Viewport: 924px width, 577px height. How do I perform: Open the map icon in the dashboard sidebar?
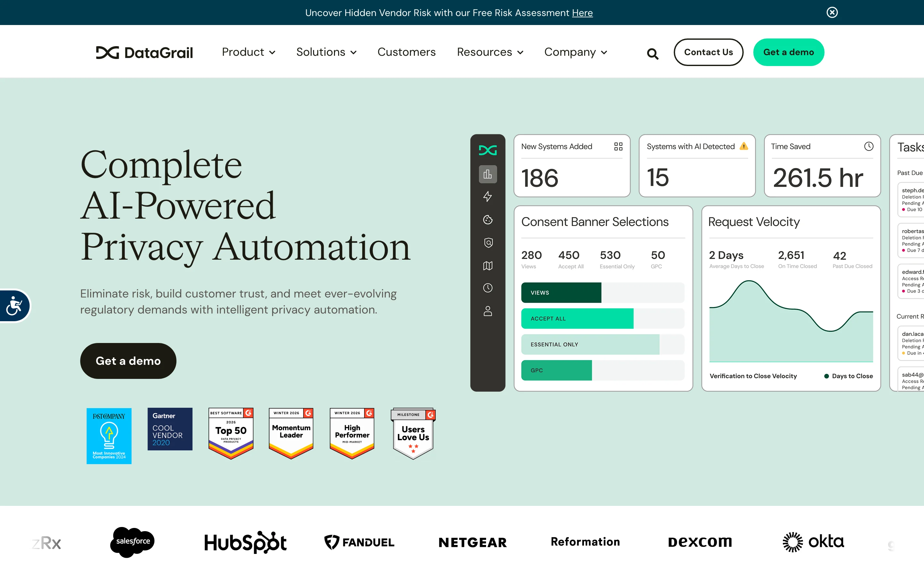point(488,266)
